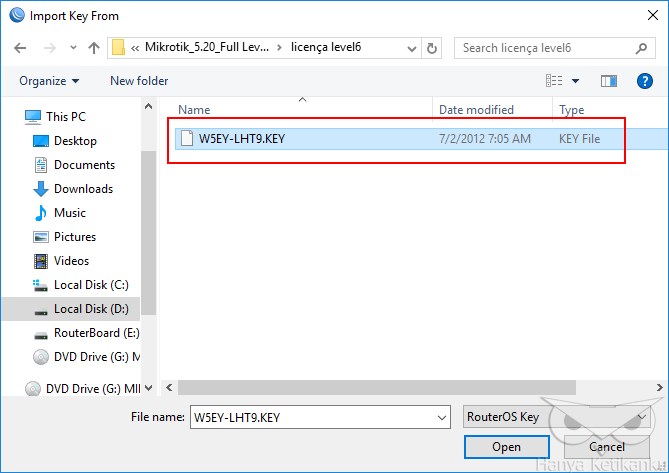Image resolution: width=669 pixels, height=473 pixels.
Task: Click the Mikrotik_5.20_Full Lev... breadcrumb
Action: point(207,47)
